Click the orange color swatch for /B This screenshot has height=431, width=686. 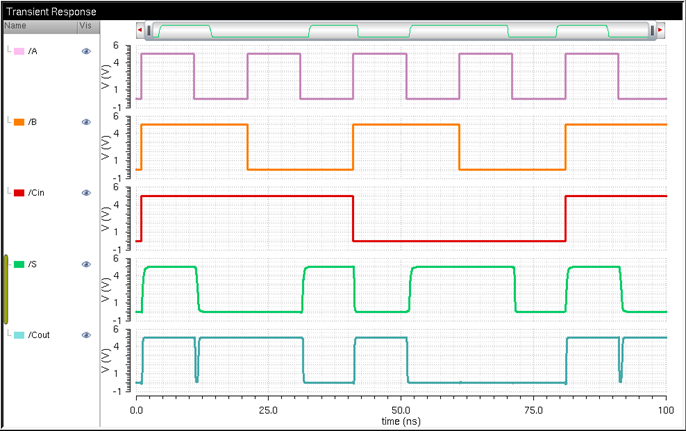[x=19, y=122]
